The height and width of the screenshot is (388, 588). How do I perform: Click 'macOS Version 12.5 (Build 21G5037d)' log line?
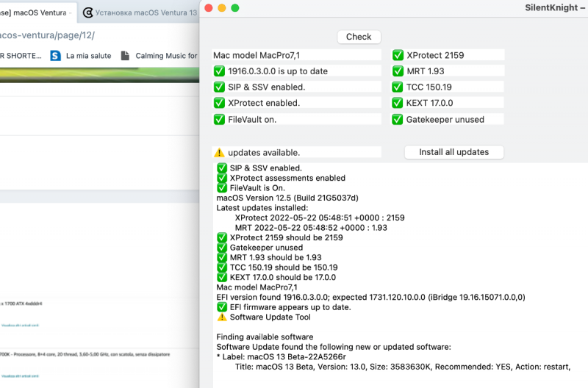point(287,198)
